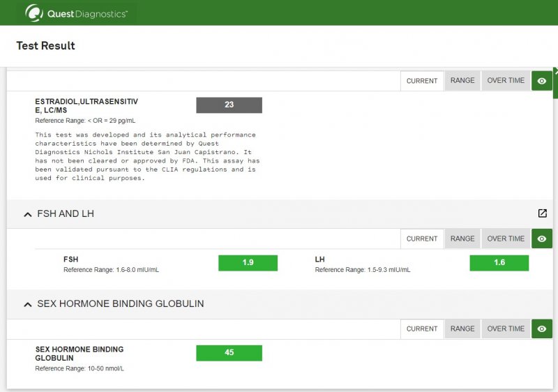Click Estradiol reference range text 29 pg/mL
This screenshot has height=392, width=558.
pos(85,121)
